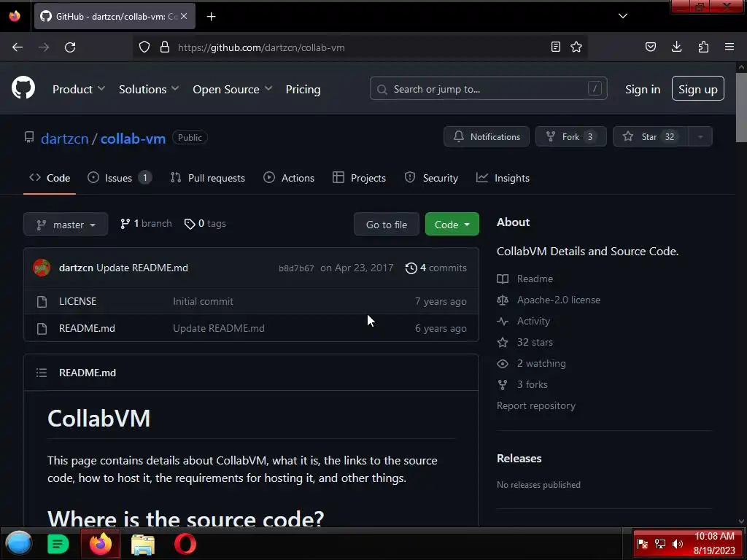Jump to Readme in About sidebar
This screenshot has height=560, width=747.
535,279
